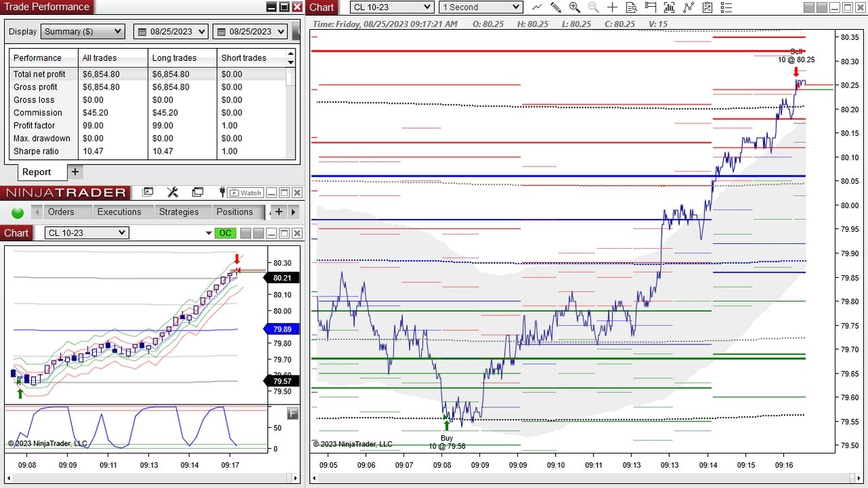The width and height of the screenshot is (868, 488).
Task: Click the first link square in main chart title bar
Action: point(809,7)
